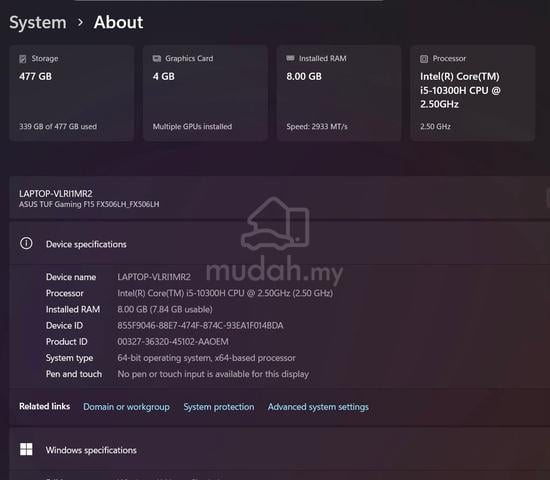Open System protection link
The height and width of the screenshot is (480, 550).
[x=219, y=407]
